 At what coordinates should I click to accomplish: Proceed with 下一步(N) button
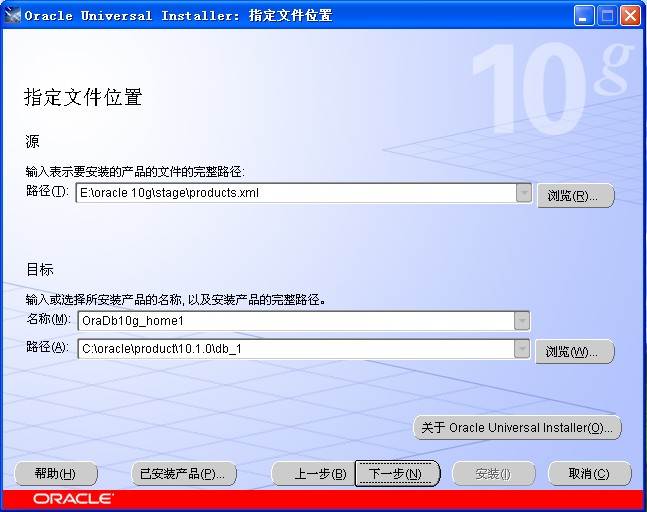tap(397, 474)
